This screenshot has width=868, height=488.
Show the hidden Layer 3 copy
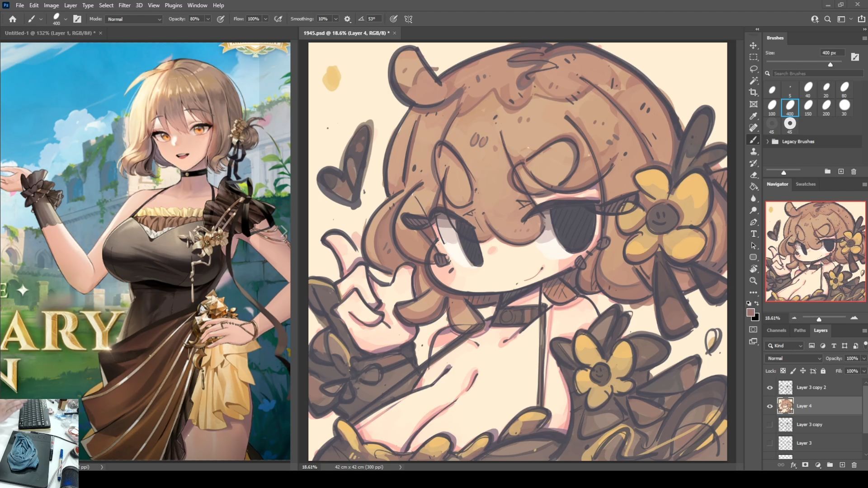point(769,425)
